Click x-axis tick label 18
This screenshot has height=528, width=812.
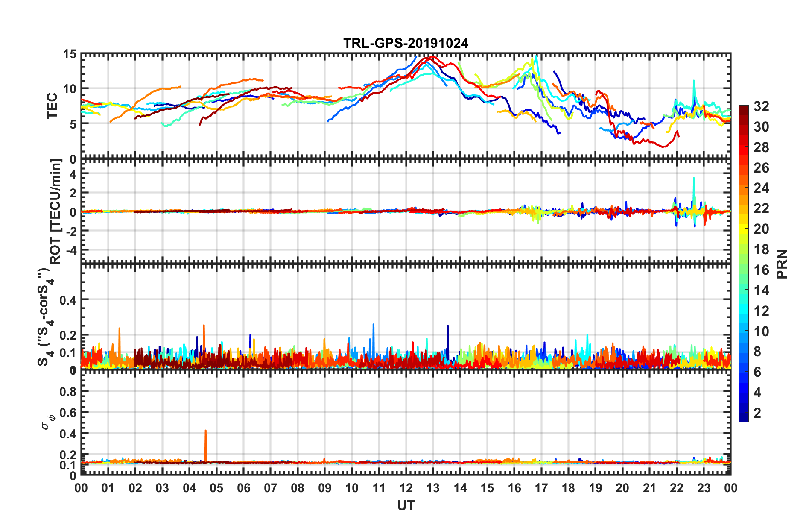(x=568, y=488)
